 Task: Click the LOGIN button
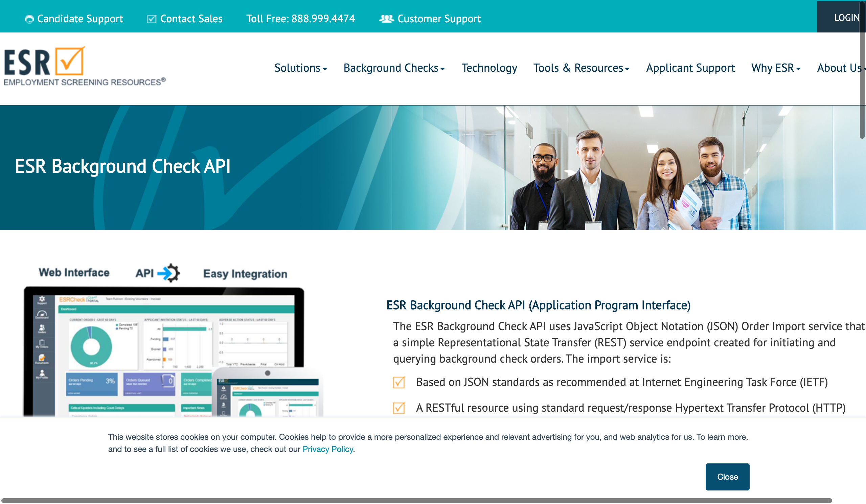[841, 17]
